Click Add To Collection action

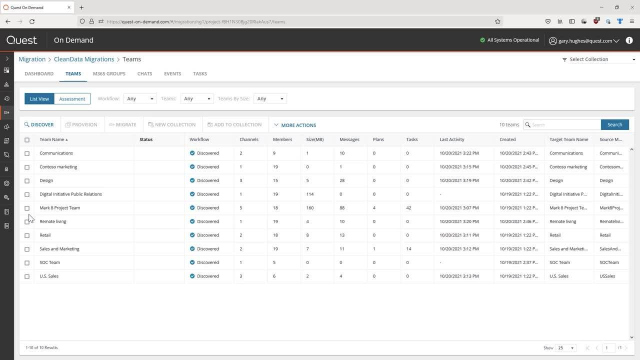coord(235,125)
